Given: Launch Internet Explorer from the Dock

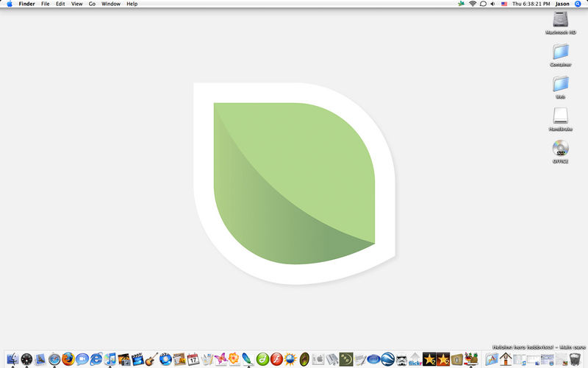Looking at the screenshot, I should coord(96,359).
